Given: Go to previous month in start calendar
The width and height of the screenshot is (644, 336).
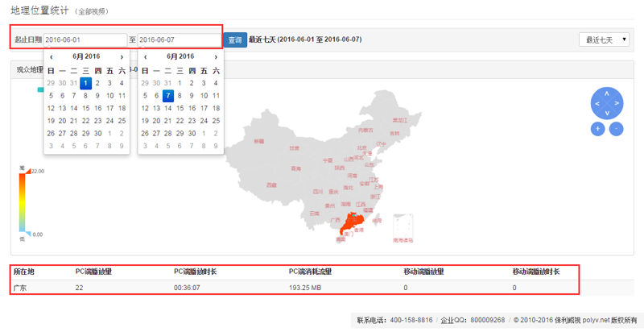Looking at the screenshot, I should click(52, 57).
